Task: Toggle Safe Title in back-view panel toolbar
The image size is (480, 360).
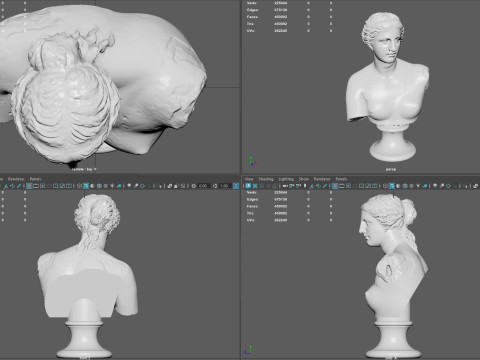Action: [69, 186]
